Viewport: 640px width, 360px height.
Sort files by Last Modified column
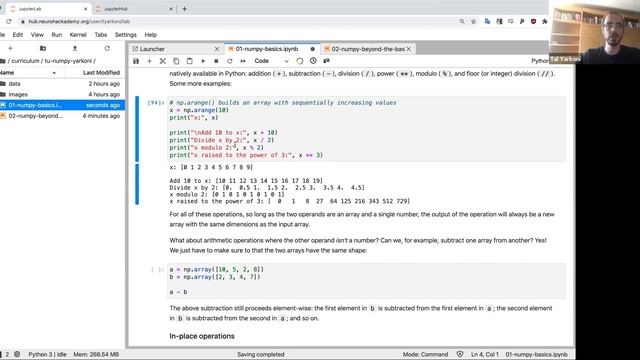click(101, 72)
